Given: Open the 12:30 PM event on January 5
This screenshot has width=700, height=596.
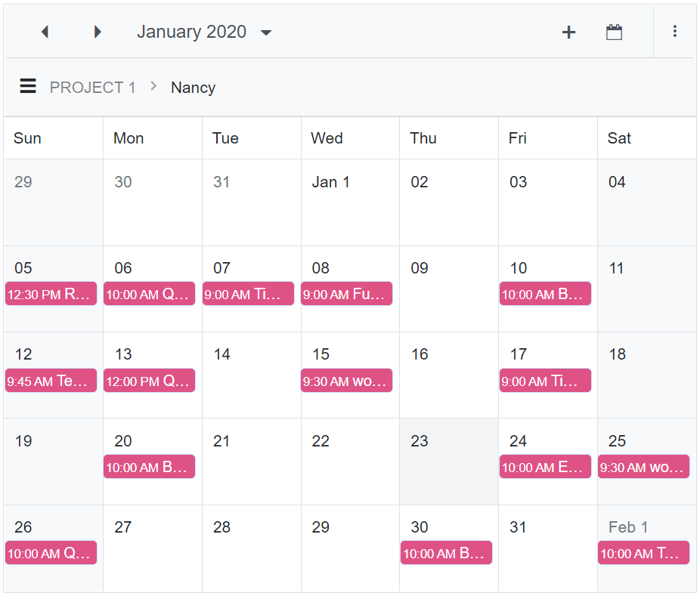Looking at the screenshot, I should click(51, 294).
